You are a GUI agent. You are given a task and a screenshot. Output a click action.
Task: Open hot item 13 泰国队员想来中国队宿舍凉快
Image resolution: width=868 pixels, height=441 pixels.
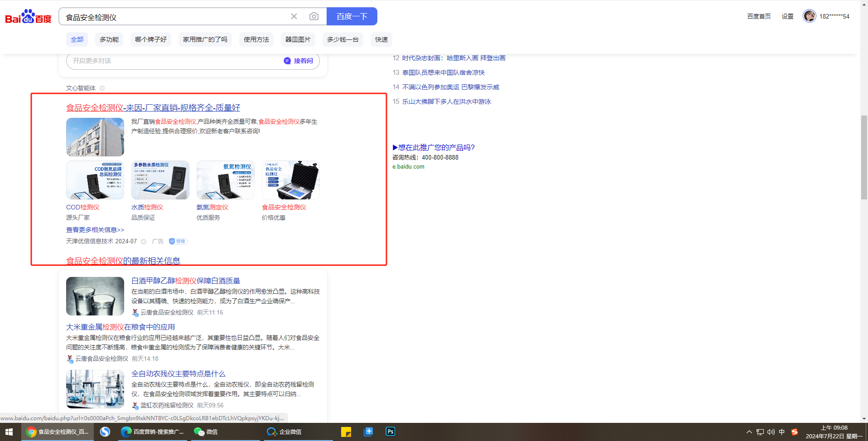[444, 73]
